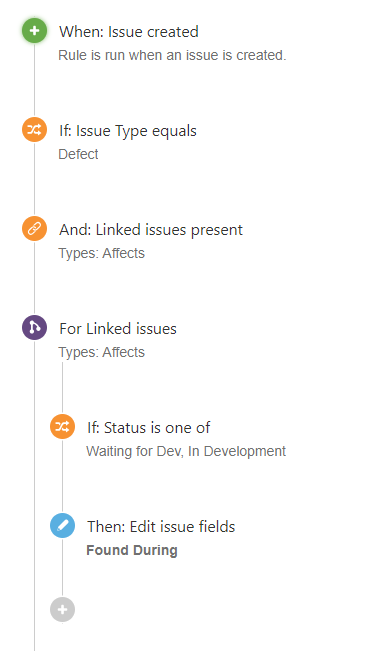Open the 'For Linked issues' branch
The width and height of the screenshot is (382, 651).
[x=118, y=329]
